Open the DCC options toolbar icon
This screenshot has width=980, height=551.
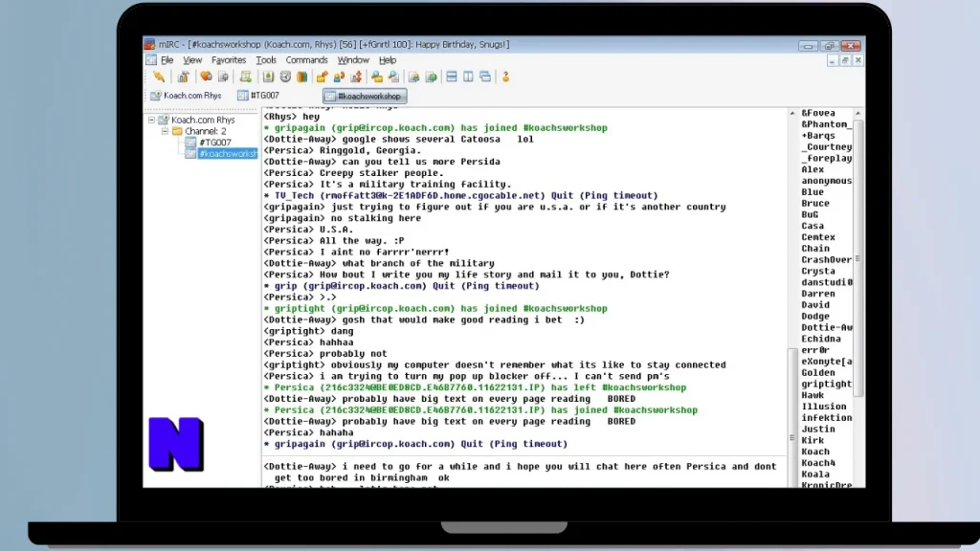click(x=356, y=77)
